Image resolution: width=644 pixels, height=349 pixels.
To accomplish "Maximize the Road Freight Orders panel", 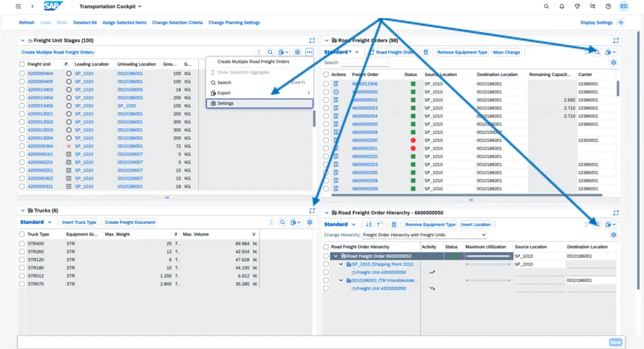I will [616, 40].
